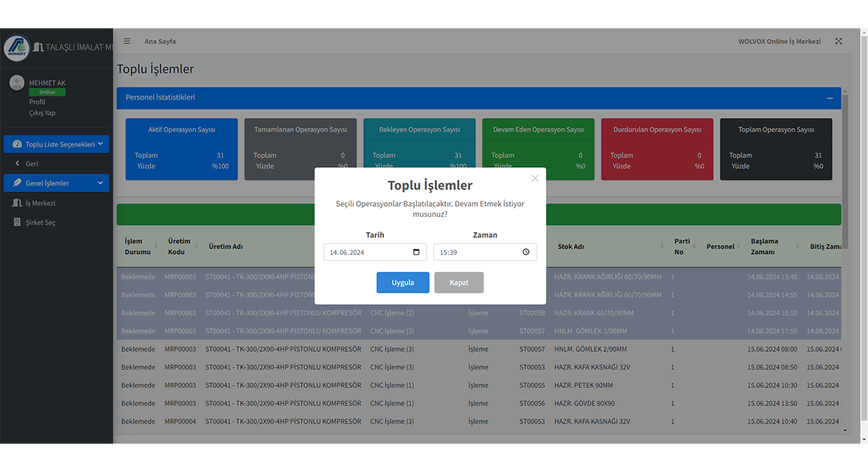Viewport: 868px width, 472px height.
Task: Click the clock icon in Zaman field
Action: (526, 252)
